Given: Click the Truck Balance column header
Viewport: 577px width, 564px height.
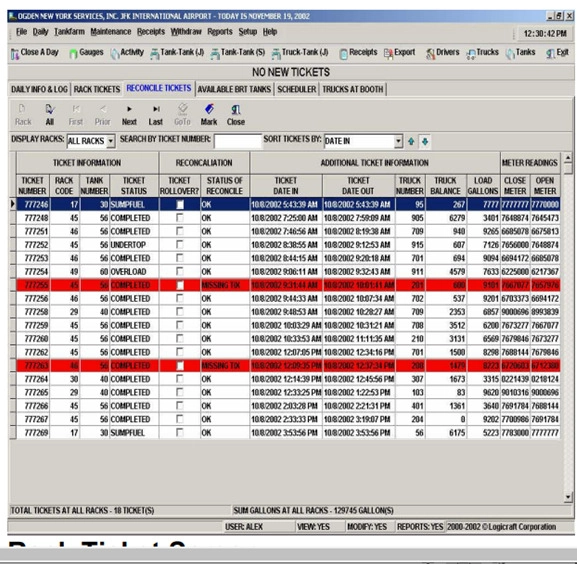Looking at the screenshot, I should (445, 186).
